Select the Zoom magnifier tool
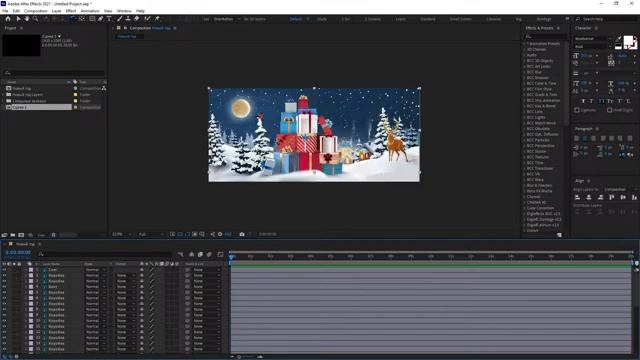The width and height of the screenshot is (640, 360). (x=36, y=19)
